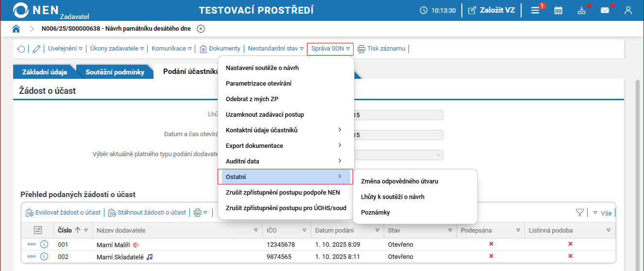Click the IČO value 12345678
The image size is (644, 271).
click(x=281, y=245)
